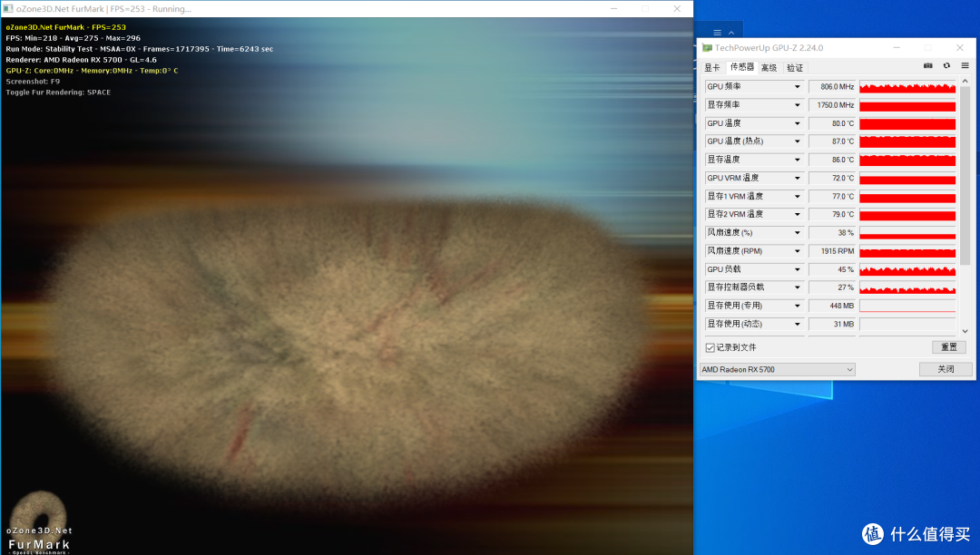Click the 重置 button

tap(949, 347)
